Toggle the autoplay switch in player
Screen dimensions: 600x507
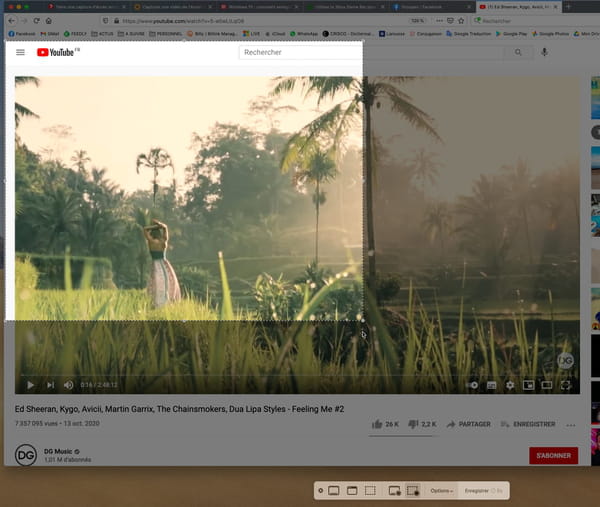coord(473,385)
